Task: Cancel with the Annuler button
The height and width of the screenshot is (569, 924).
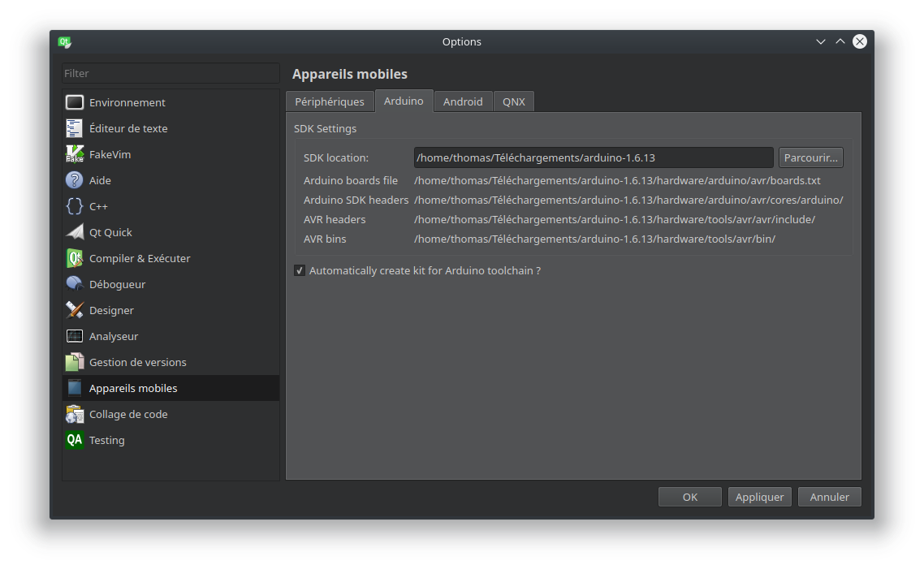Action: [829, 497]
